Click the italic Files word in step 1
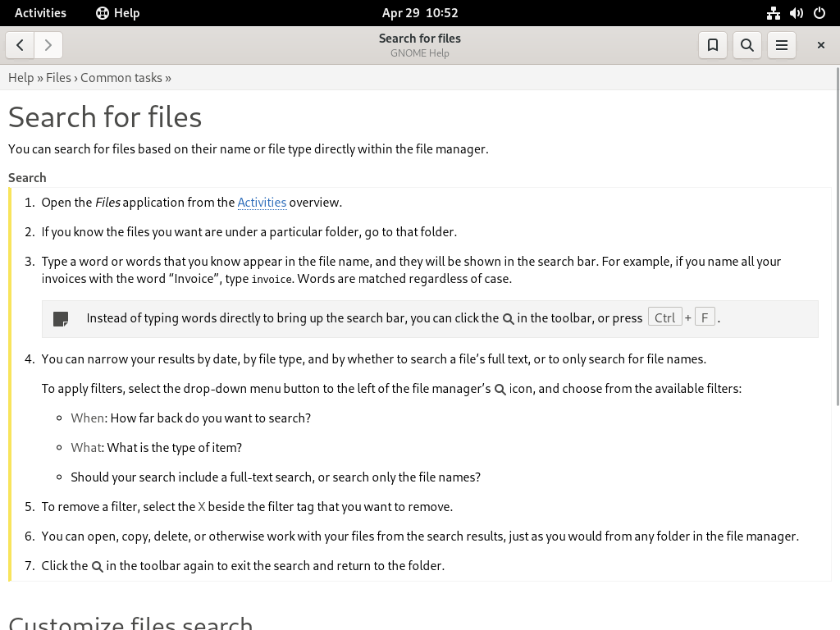 (x=107, y=203)
